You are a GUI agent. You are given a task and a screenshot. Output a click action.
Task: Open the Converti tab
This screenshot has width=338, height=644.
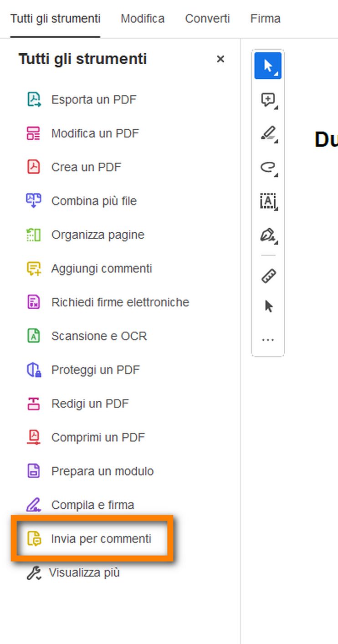click(207, 19)
